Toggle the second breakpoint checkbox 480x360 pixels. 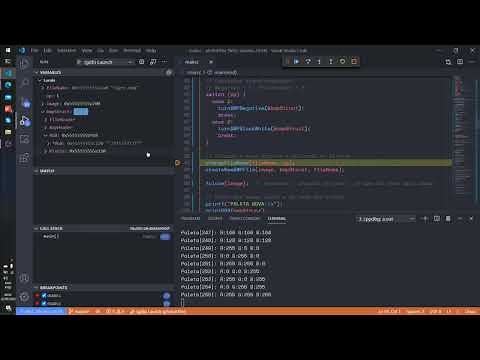[x=44, y=303]
